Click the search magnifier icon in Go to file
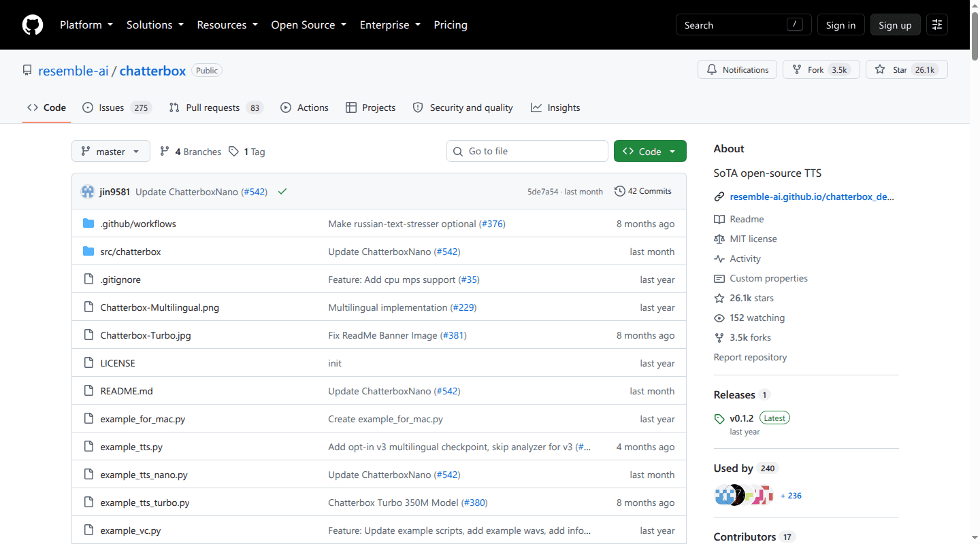Image resolution: width=980 pixels, height=544 pixels. 458,151
